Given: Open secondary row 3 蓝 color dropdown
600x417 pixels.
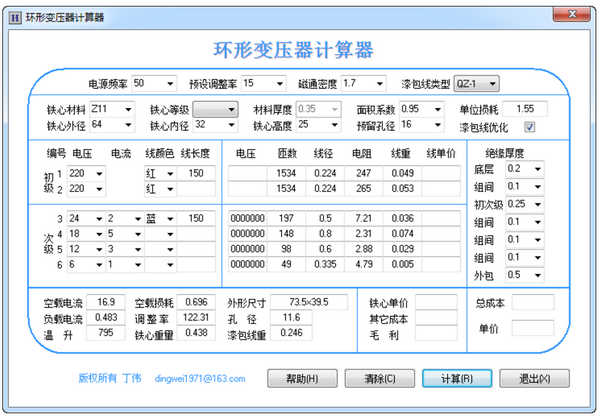Looking at the screenshot, I should 170,219.
